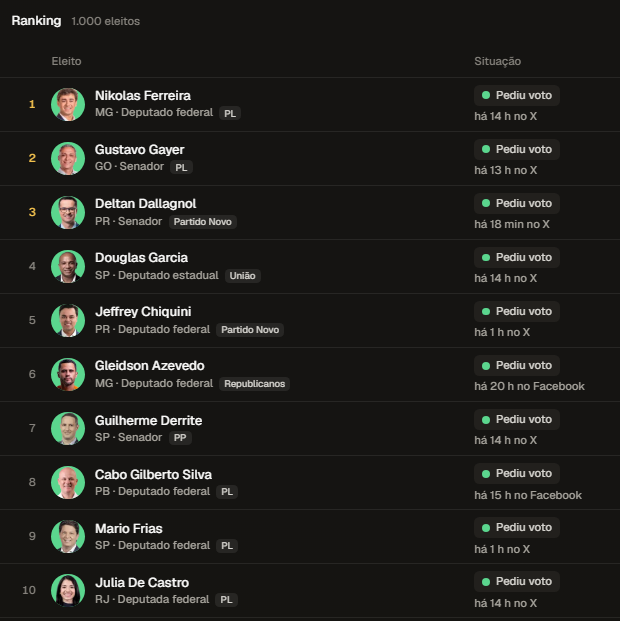The width and height of the screenshot is (620, 621).
Task: Open Gleidson Azevedo's avatar
Action: tap(68, 374)
